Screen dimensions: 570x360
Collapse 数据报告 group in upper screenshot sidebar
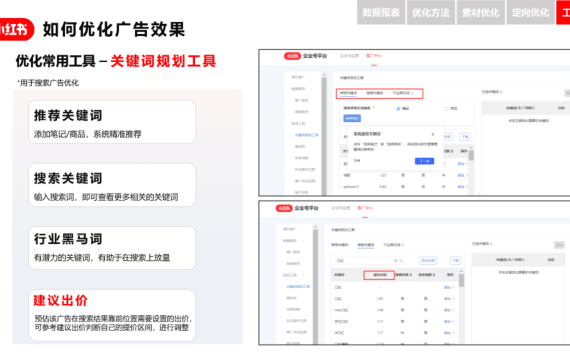[311, 89]
